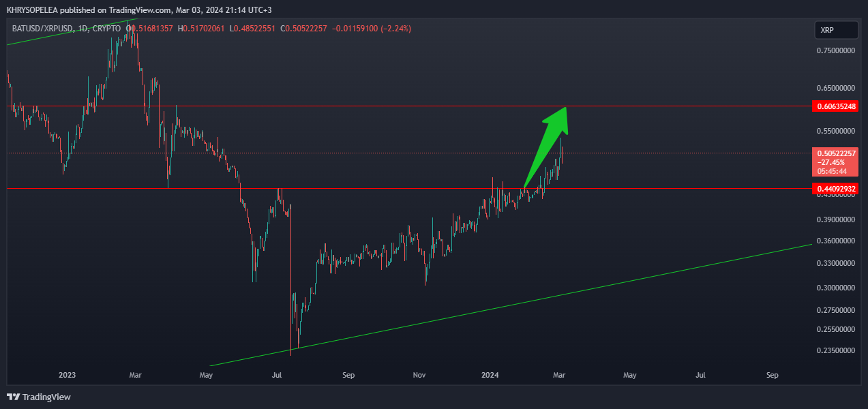Click the 2024 label on time axis
Viewport: 868px width, 409px height.
click(x=490, y=375)
